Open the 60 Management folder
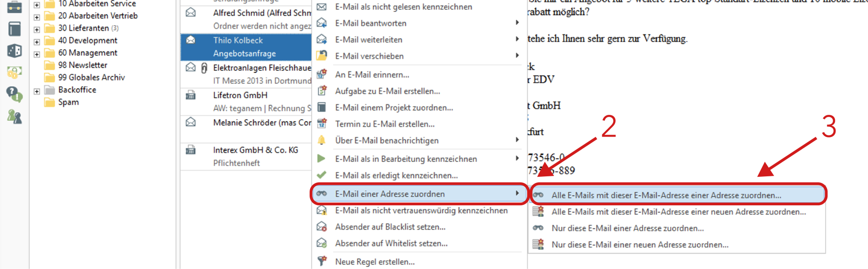Viewport: 868px width, 269px height. point(87,53)
